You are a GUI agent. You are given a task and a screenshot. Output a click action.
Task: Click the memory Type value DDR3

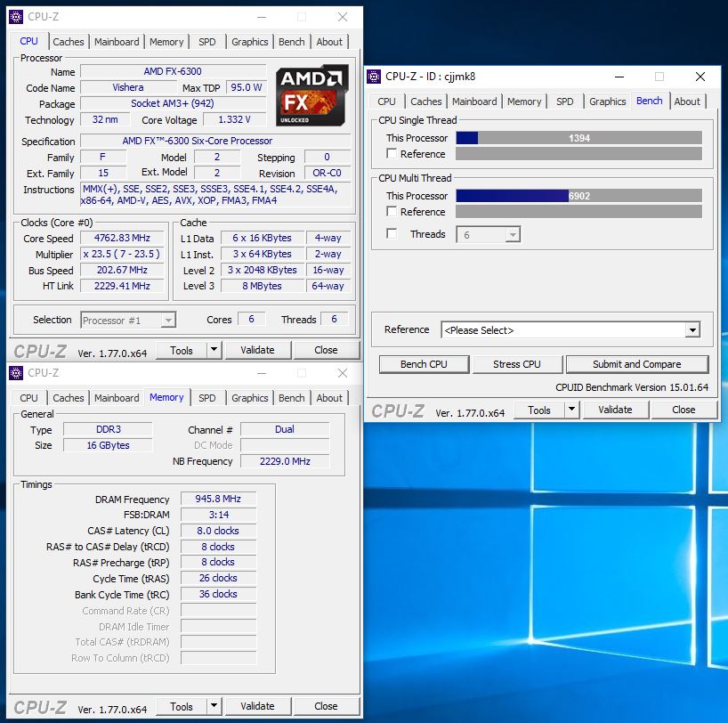(x=109, y=429)
